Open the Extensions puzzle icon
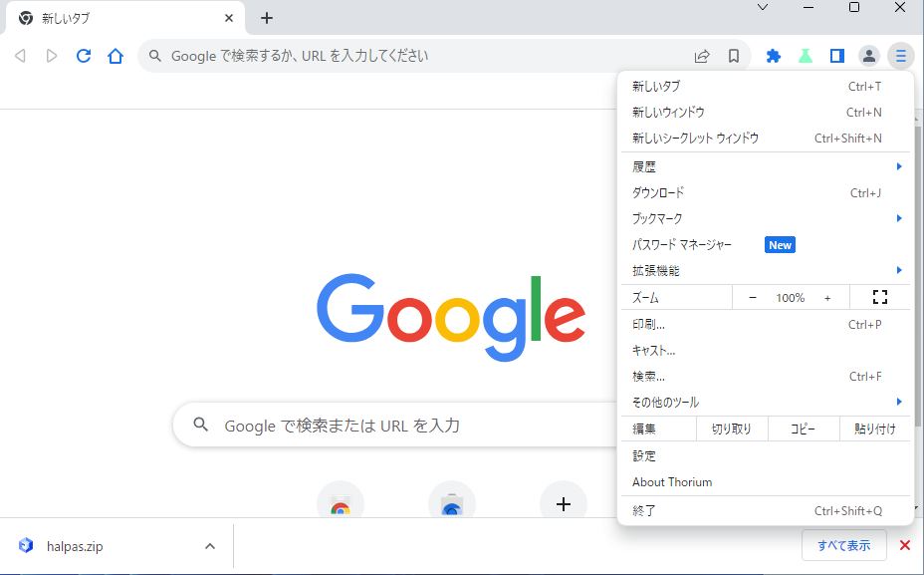 (x=774, y=56)
